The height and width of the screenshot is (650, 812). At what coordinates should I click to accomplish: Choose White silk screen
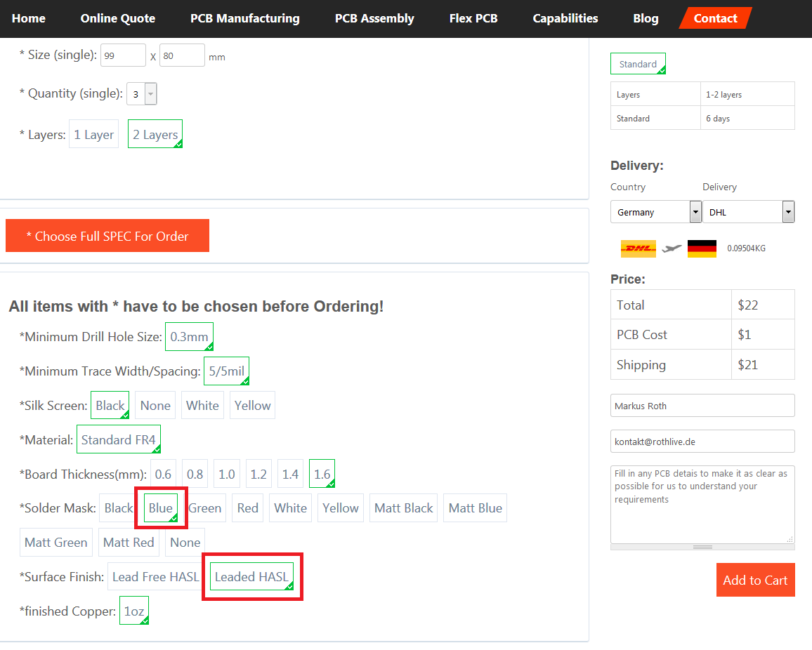202,405
